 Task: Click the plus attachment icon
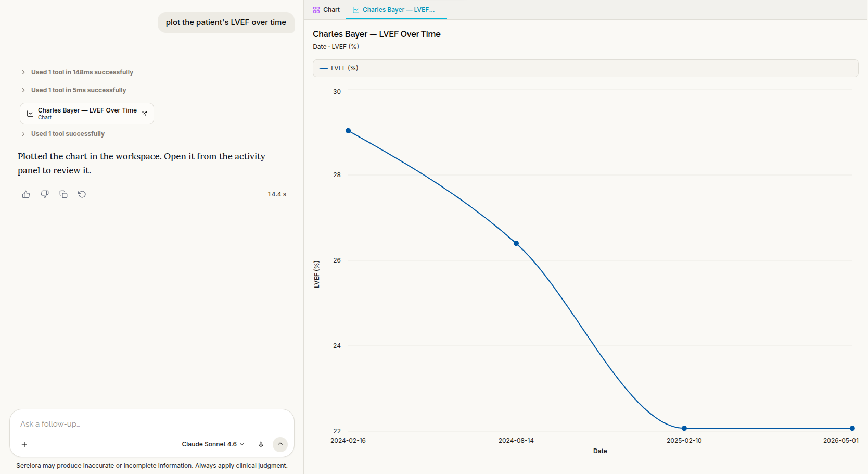24,444
